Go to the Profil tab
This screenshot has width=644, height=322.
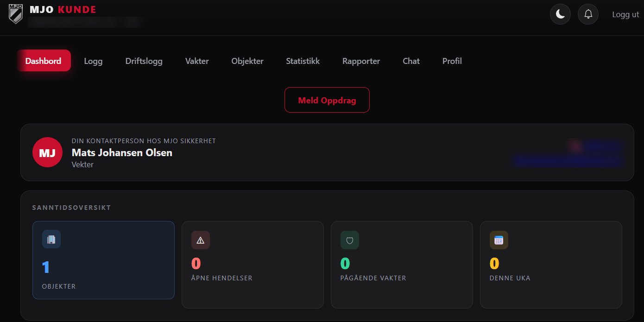coord(452,61)
